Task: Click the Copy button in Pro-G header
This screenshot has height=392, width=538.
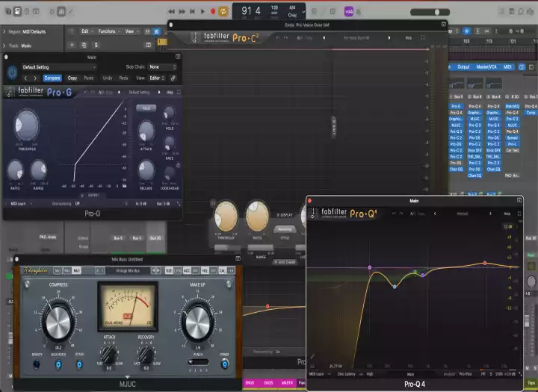Action: pyautogui.click(x=72, y=78)
